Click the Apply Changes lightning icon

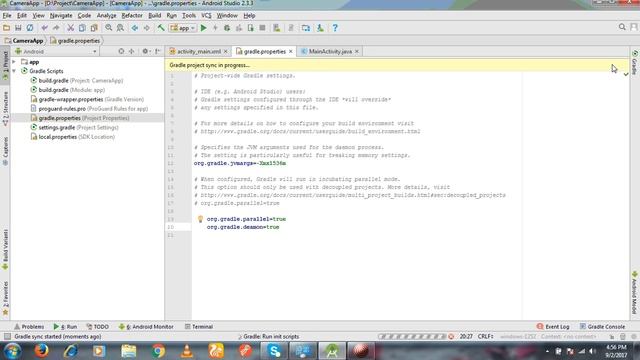tap(215, 28)
